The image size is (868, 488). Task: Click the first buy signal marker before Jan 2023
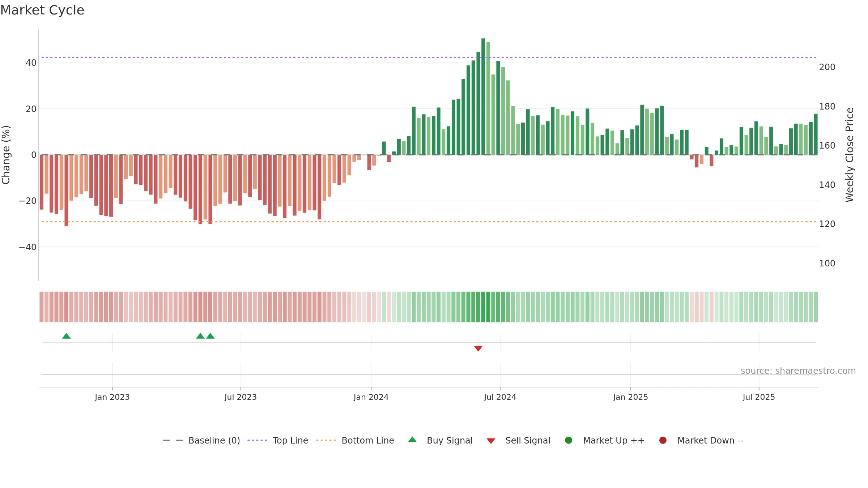click(x=66, y=336)
